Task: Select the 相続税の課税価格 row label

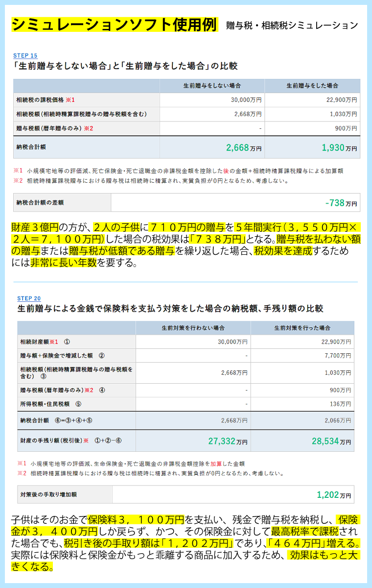Action: click(45, 100)
